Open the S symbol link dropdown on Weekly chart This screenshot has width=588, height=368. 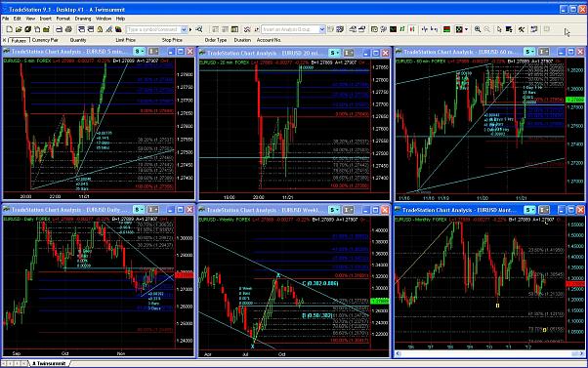[335, 210]
